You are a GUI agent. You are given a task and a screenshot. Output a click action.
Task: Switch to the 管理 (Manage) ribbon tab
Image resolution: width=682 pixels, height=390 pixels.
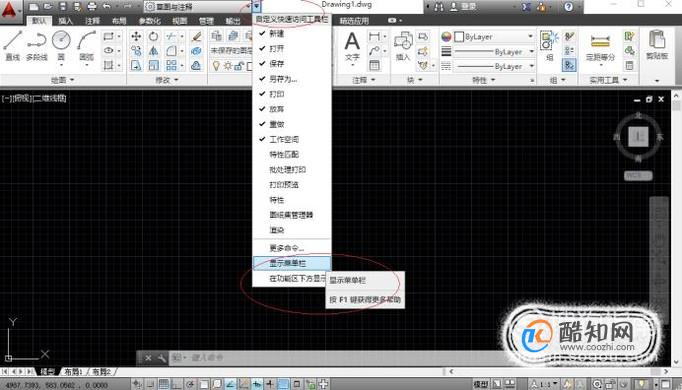pos(206,20)
